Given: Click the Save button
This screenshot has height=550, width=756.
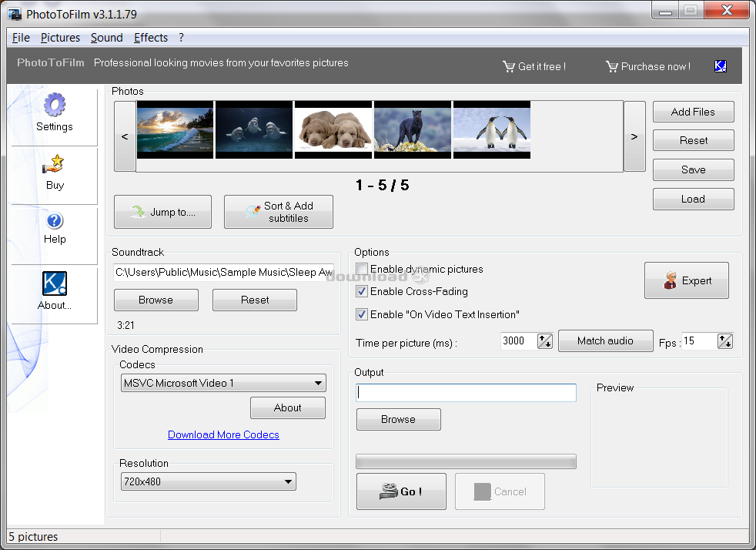Looking at the screenshot, I should point(694,169).
